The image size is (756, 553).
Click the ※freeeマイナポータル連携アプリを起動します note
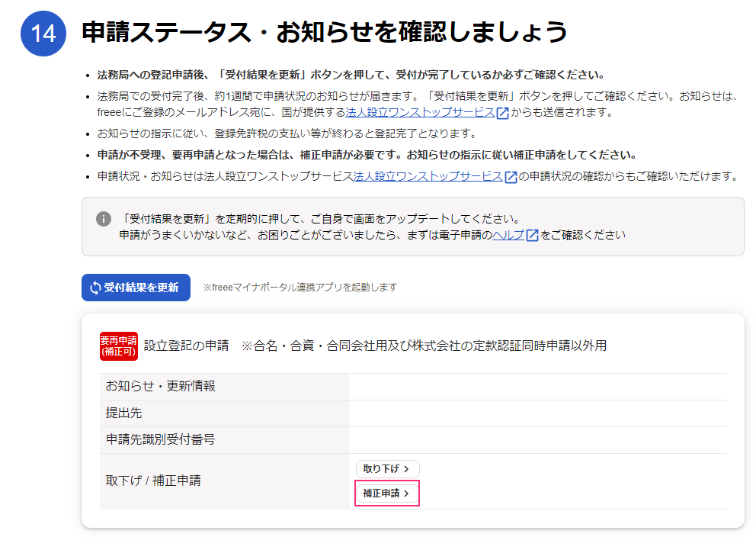pos(300,288)
